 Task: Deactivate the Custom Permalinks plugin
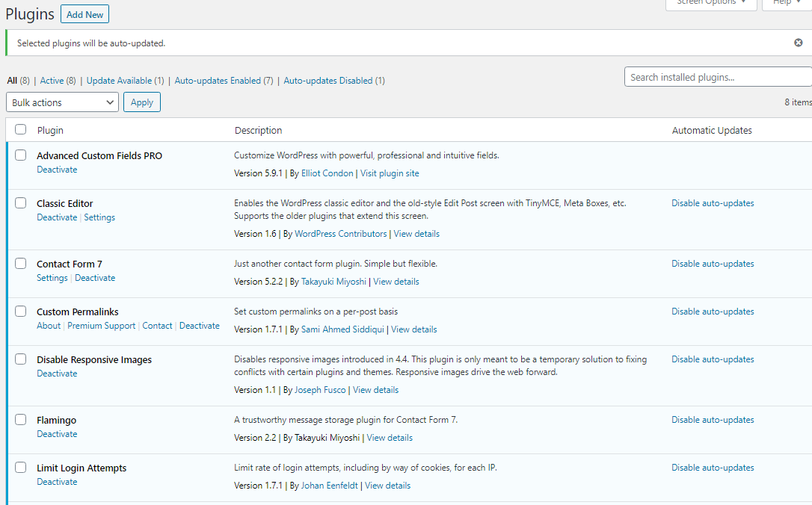[x=200, y=326]
